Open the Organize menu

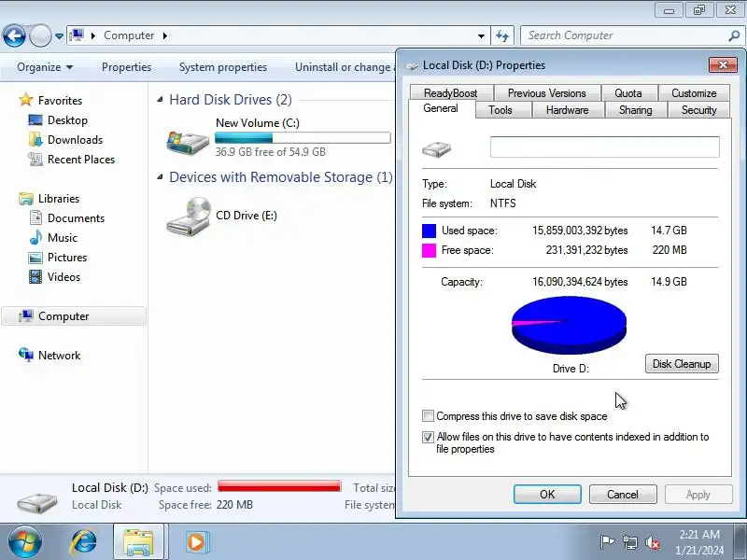click(45, 67)
